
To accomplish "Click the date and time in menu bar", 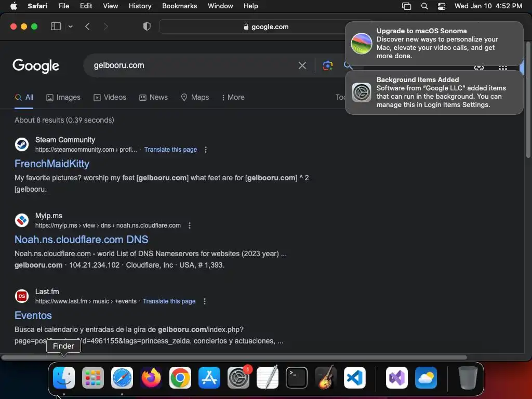I will pos(488,6).
